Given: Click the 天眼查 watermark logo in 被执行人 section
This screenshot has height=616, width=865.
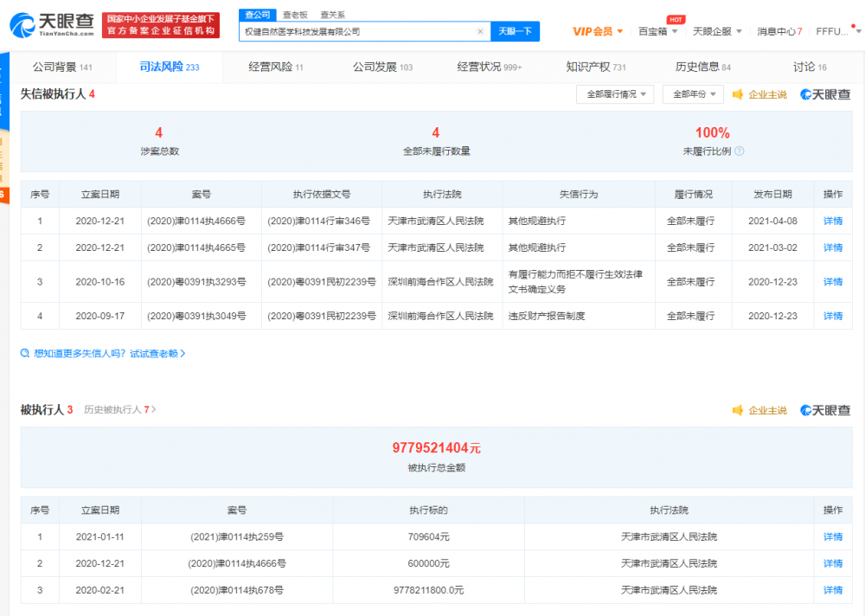Looking at the screenshot, I should pyautogui.click(x=824, y=410).
